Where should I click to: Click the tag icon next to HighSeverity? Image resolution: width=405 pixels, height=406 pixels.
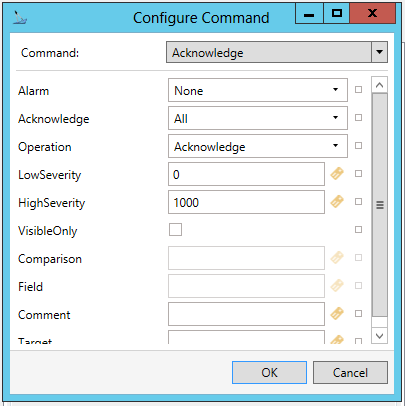(337, 202)
